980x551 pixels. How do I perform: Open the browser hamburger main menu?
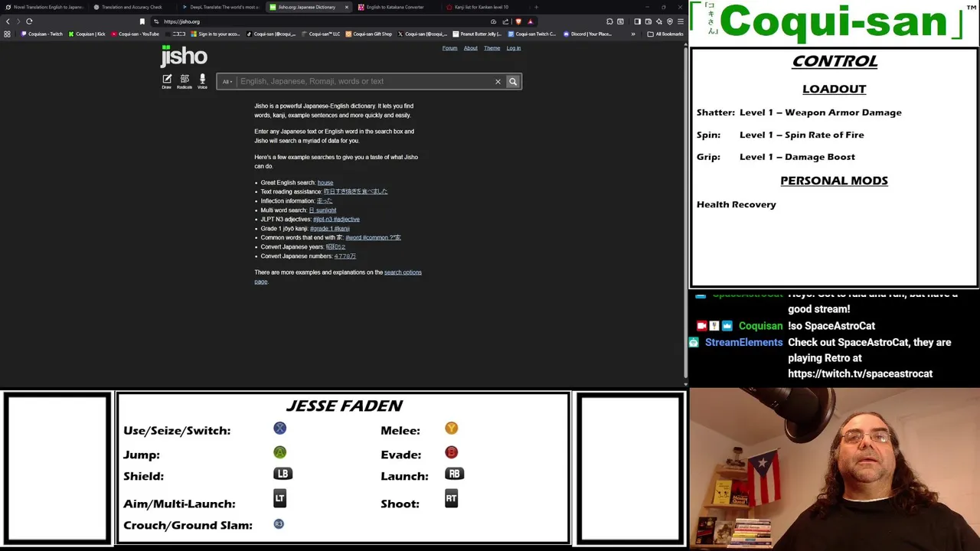(681, 21)
